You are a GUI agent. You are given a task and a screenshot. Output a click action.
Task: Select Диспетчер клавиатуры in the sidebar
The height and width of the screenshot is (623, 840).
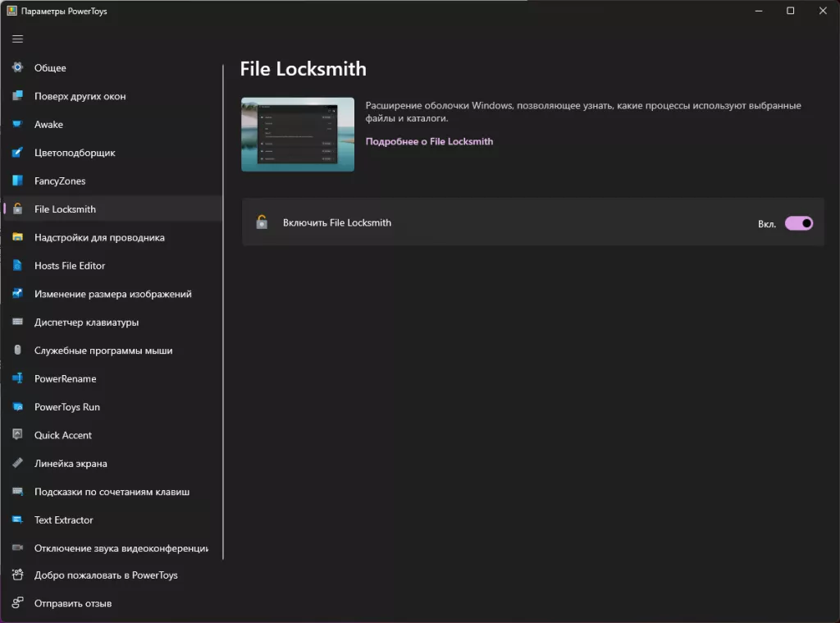click(x=86, y=322)
